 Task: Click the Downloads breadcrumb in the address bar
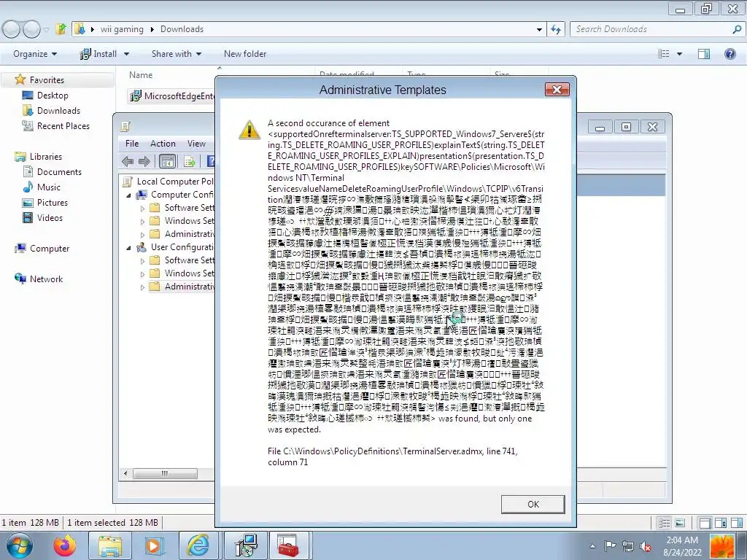(182, 29)
